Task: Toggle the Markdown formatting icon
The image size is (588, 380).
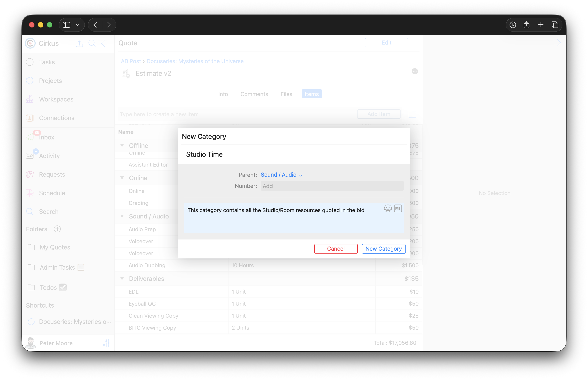Action: (398, 209)
